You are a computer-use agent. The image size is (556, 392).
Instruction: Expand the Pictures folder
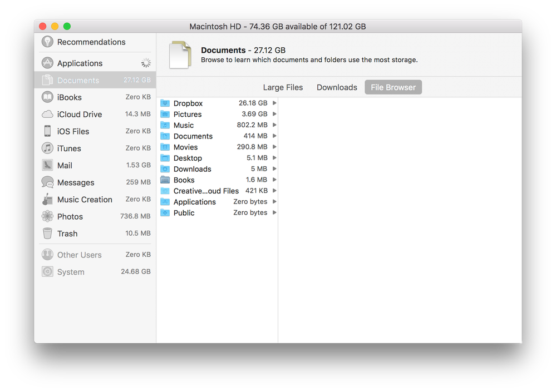(x=273, y=114)
